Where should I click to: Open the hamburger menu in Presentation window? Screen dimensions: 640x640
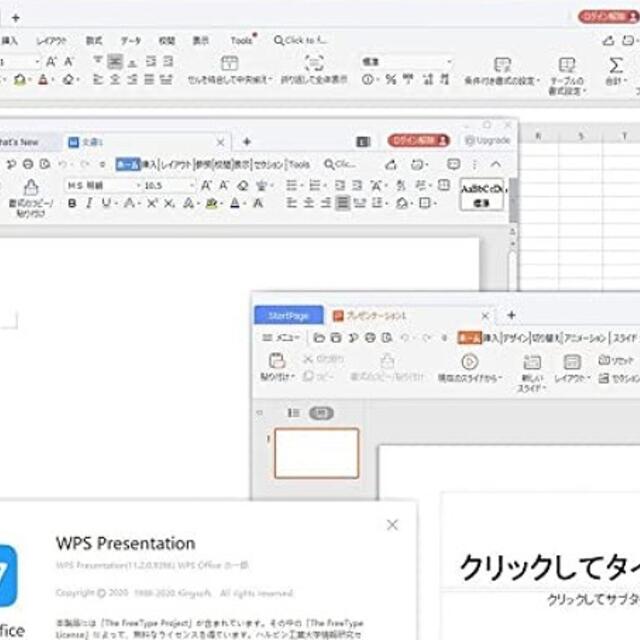pyautogui.click(x=281, y=338)
